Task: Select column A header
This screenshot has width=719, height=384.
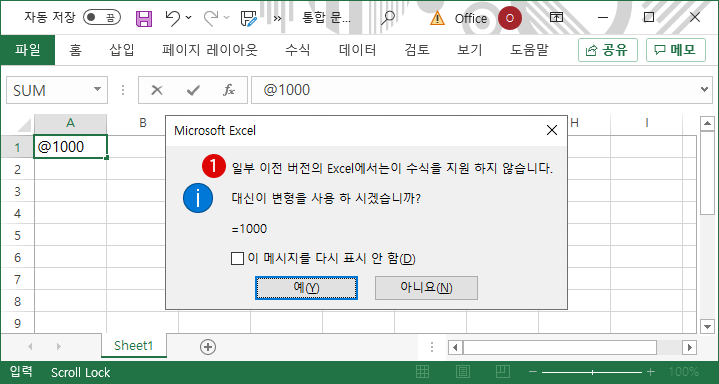Action: 70,123
